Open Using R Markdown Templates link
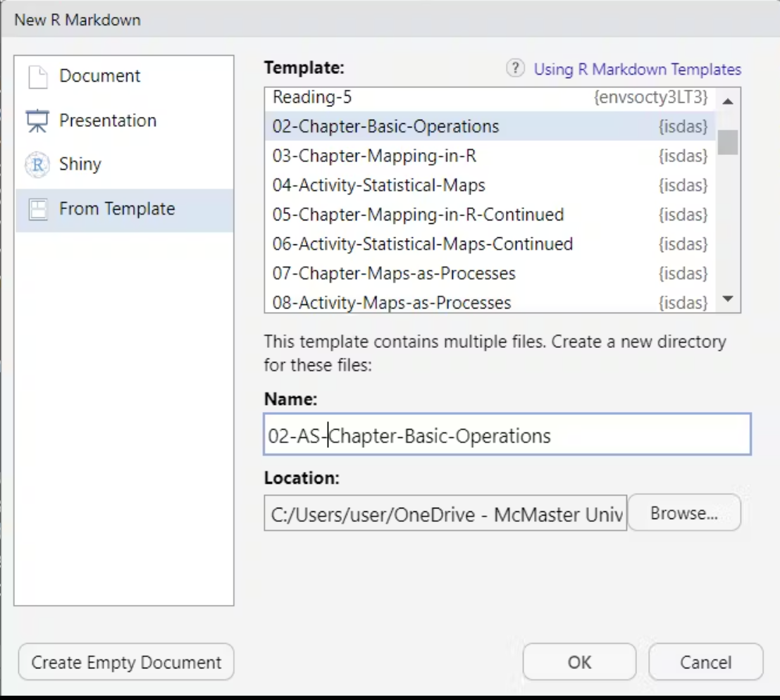The width and height of the screenshot is (780, 700). click(x=637, y=69)
